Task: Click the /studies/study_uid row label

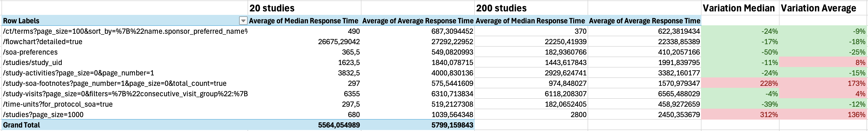Action: 33,63
